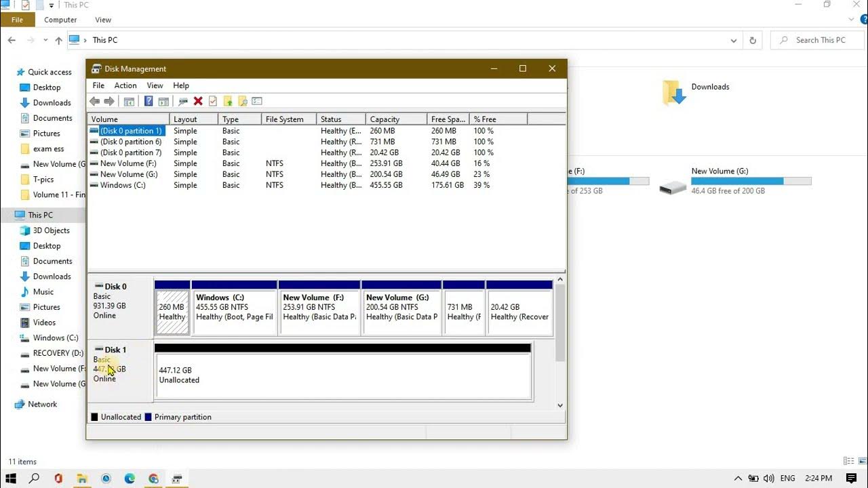This screenshot has width=868, height=488.
Task: Open the Windows Start button
Action: [11, 479]
